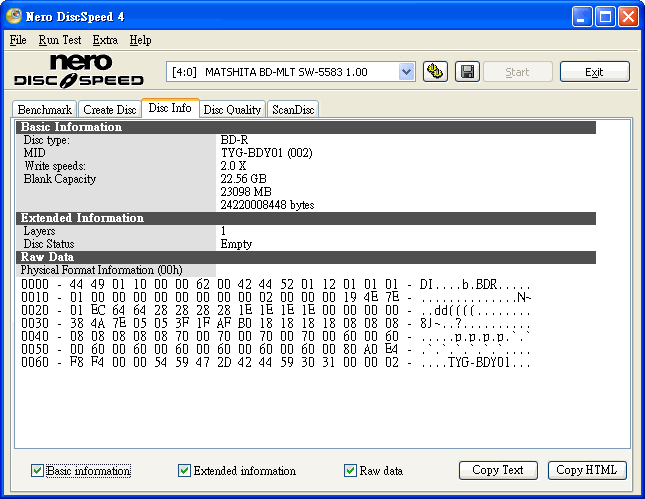The width and height of the screenshot is (645, 499).
Task: Open the Help menu
Action: [140, 40]
